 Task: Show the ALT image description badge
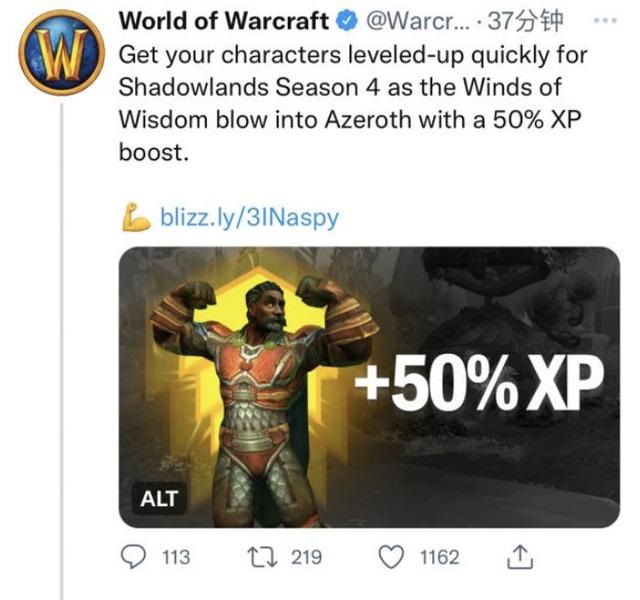point(159,498)
